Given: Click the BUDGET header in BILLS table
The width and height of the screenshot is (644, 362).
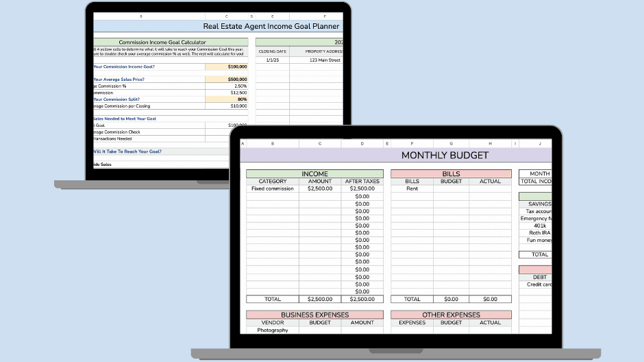Looking at the screenshot, I should pos(451,181).
